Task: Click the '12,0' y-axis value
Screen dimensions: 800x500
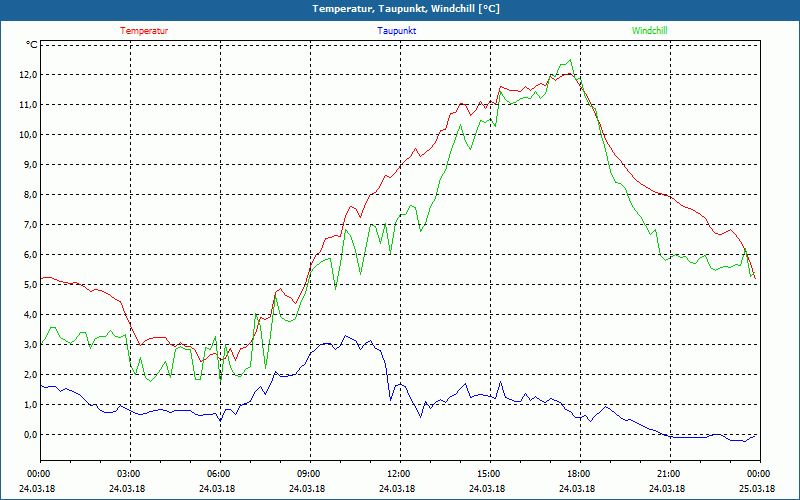Action: [29, 75]
